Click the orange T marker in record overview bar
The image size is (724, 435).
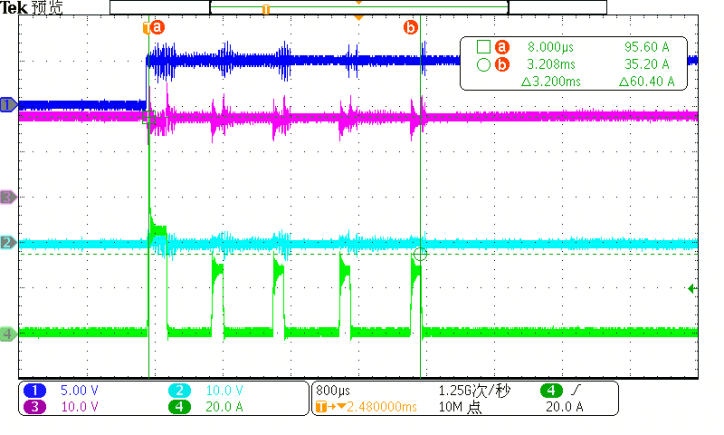click(265, 9)
